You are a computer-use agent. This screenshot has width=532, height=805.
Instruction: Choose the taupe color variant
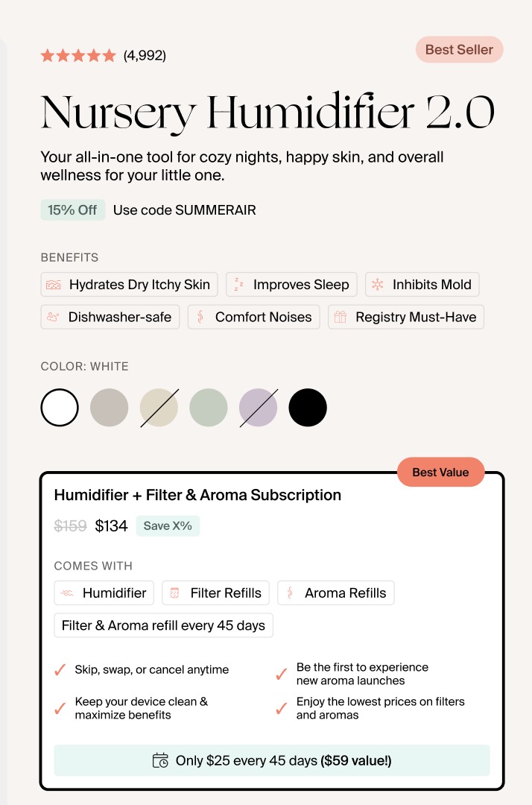coord(109,407)
